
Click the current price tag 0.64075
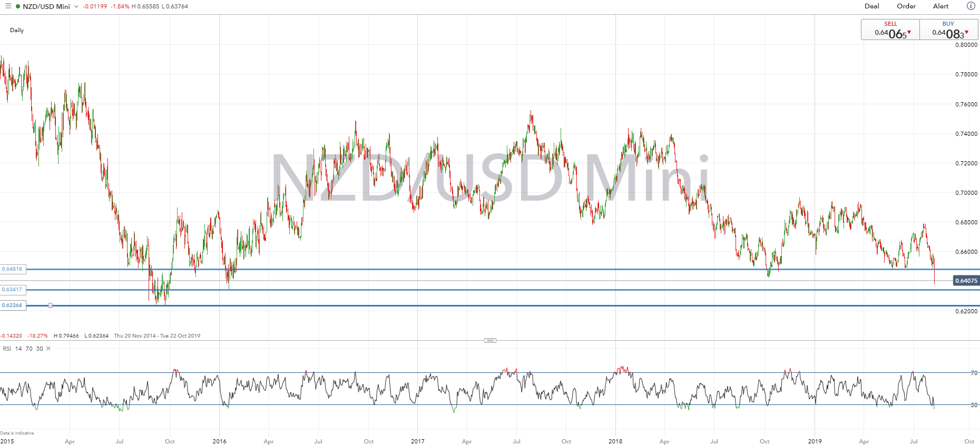[966, 281]
